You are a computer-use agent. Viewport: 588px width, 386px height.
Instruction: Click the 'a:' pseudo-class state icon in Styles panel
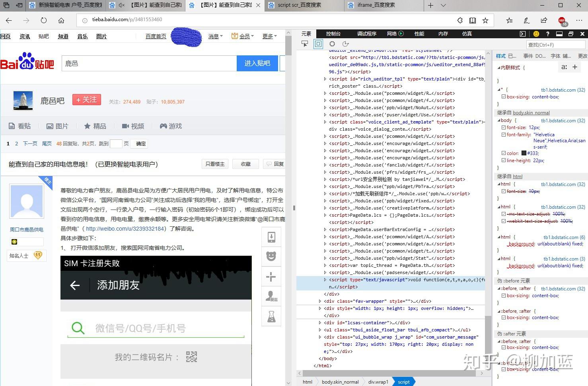[x=564, y=67]
